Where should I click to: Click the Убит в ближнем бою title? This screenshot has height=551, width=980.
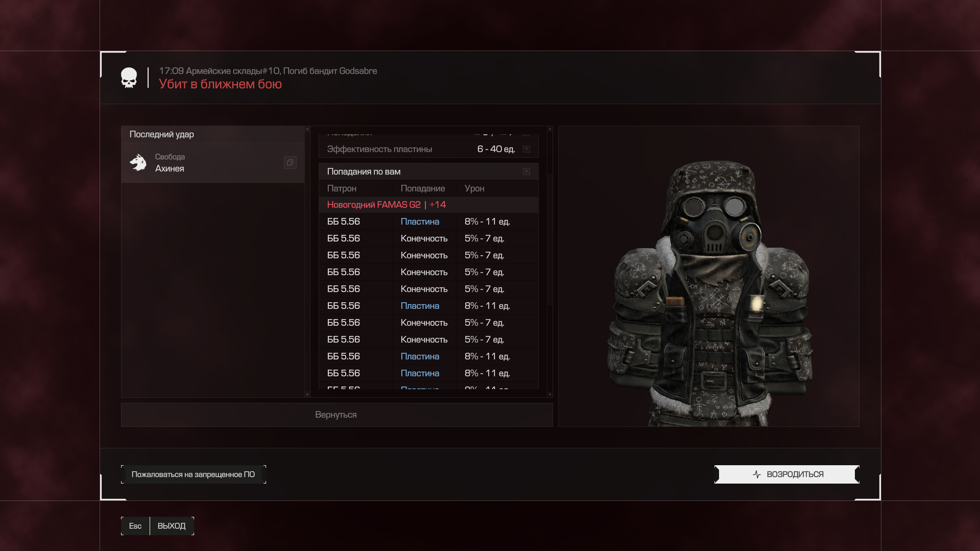[220, 84]
